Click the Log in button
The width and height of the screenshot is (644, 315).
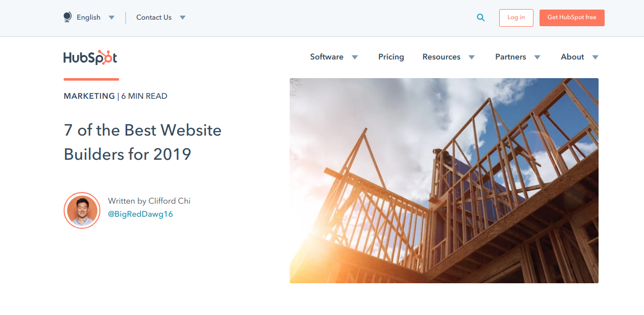coord(516,18)
